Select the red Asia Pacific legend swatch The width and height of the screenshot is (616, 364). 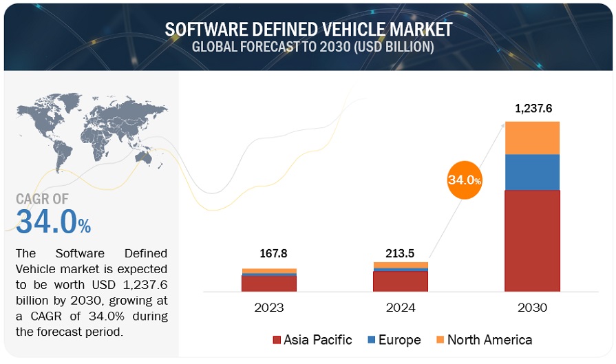277,340
